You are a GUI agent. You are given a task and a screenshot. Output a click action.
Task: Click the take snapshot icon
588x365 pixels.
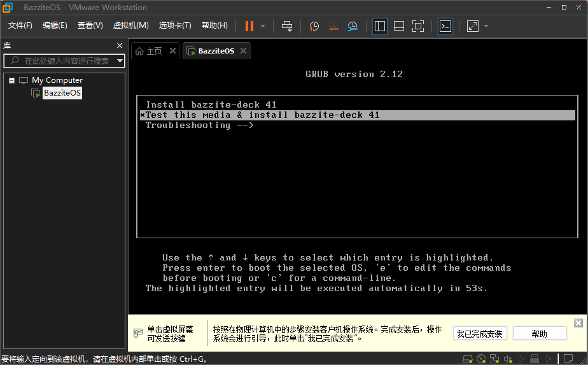coord(314,26)
